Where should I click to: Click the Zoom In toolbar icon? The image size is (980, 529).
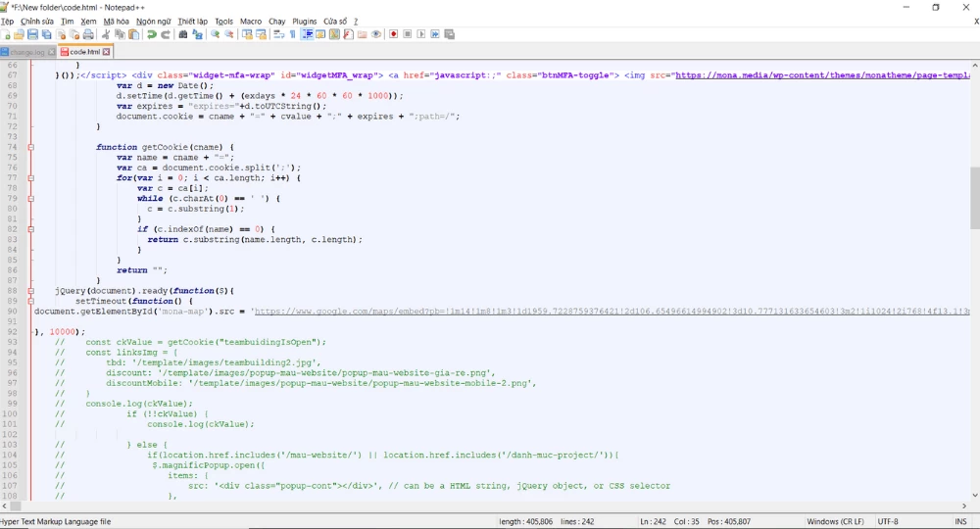(215, 34)
